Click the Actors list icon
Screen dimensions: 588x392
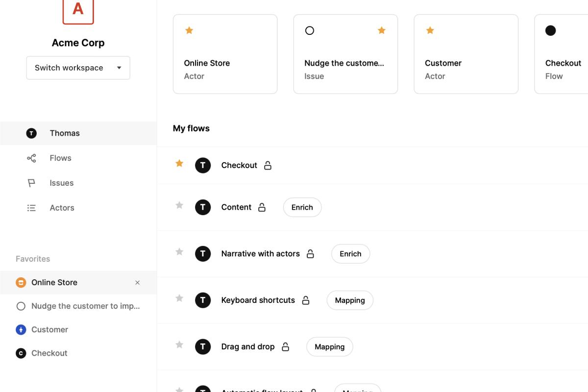(31, 208)
